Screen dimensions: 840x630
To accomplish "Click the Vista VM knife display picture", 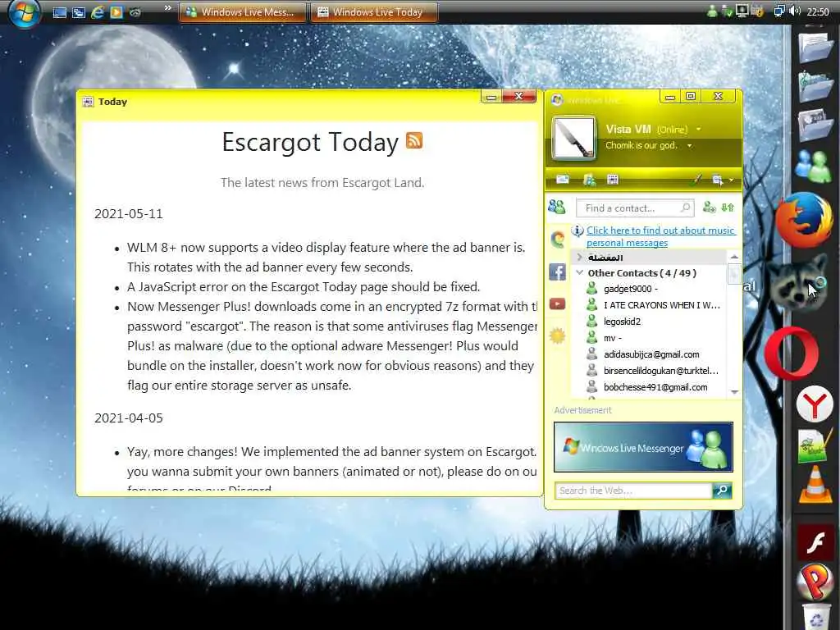I will click(573, 139).
